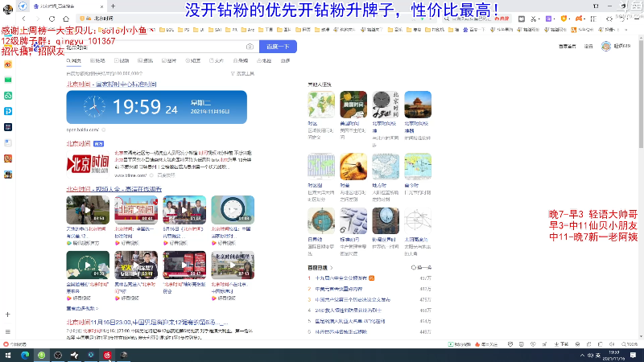
Task: Play the video thumbnail showing round clock face
Action: (x=233, y=210)
